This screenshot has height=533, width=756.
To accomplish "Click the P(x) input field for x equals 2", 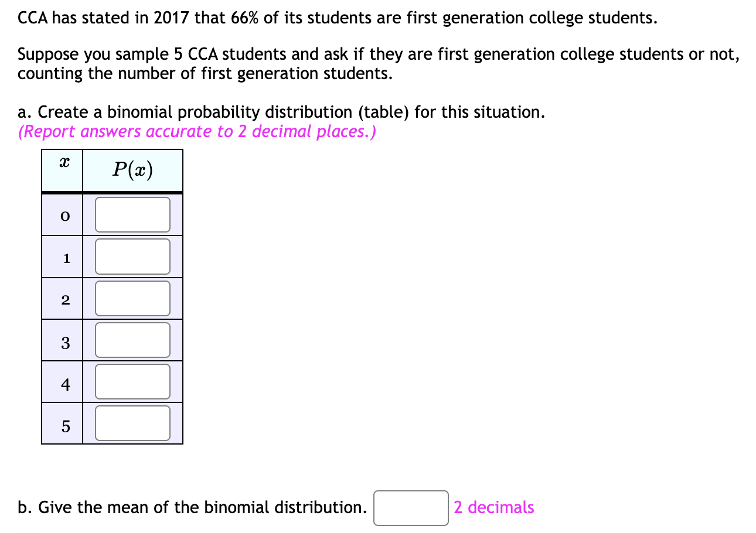I will click(132, 298).
